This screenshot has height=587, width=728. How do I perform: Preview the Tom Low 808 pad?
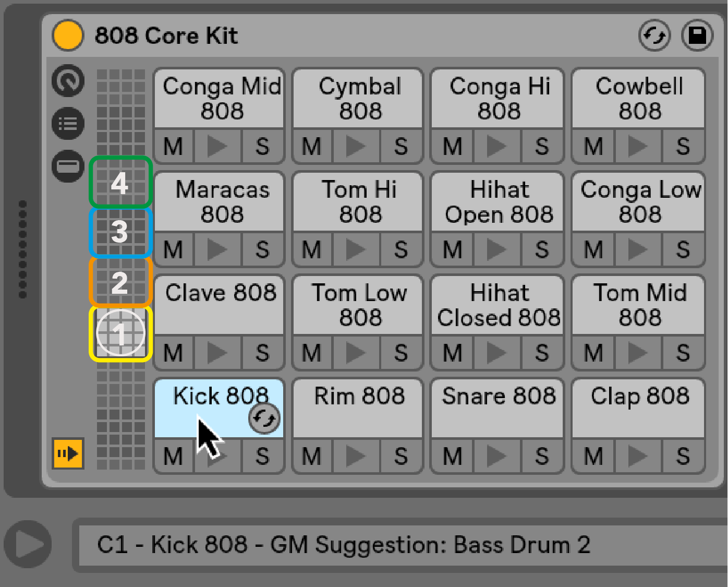(x=356, y=353)
